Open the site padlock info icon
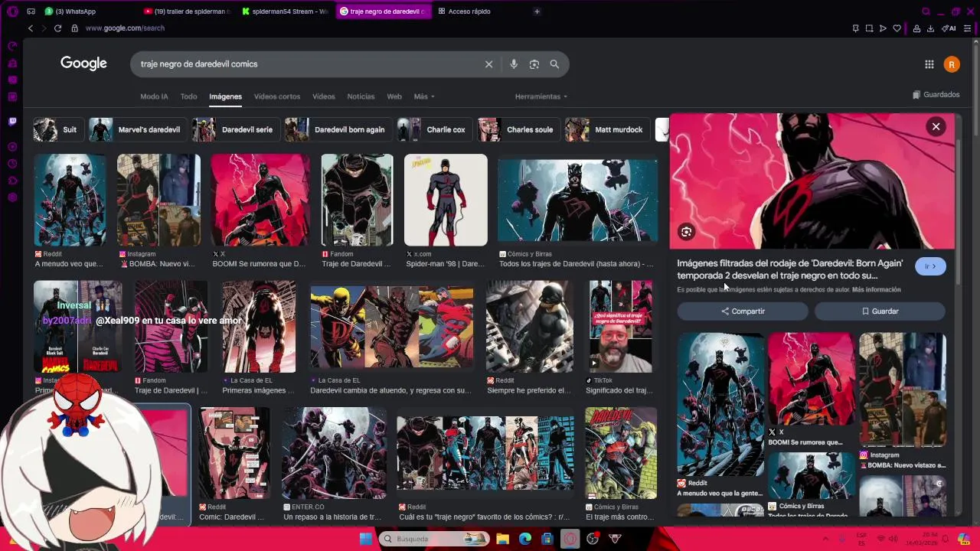980x551 pixels. point(74,28)
